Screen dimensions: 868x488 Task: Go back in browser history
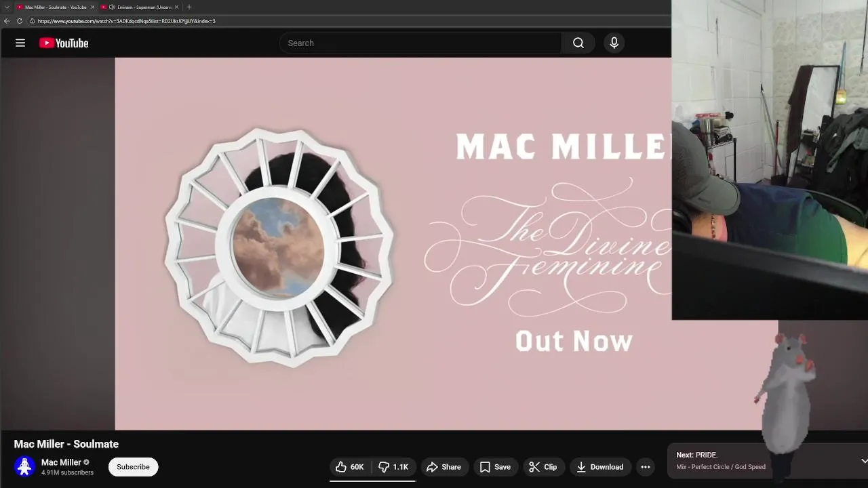(7, 21)
